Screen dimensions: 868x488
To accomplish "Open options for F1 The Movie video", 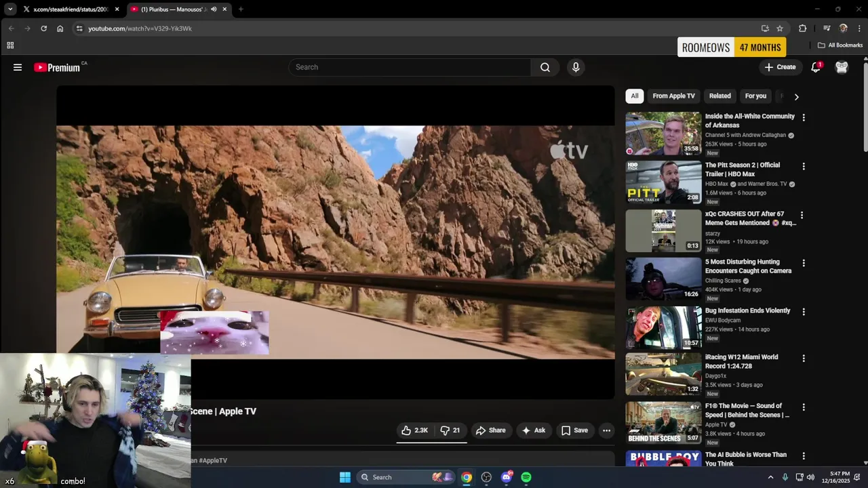I will click(804, 407).
